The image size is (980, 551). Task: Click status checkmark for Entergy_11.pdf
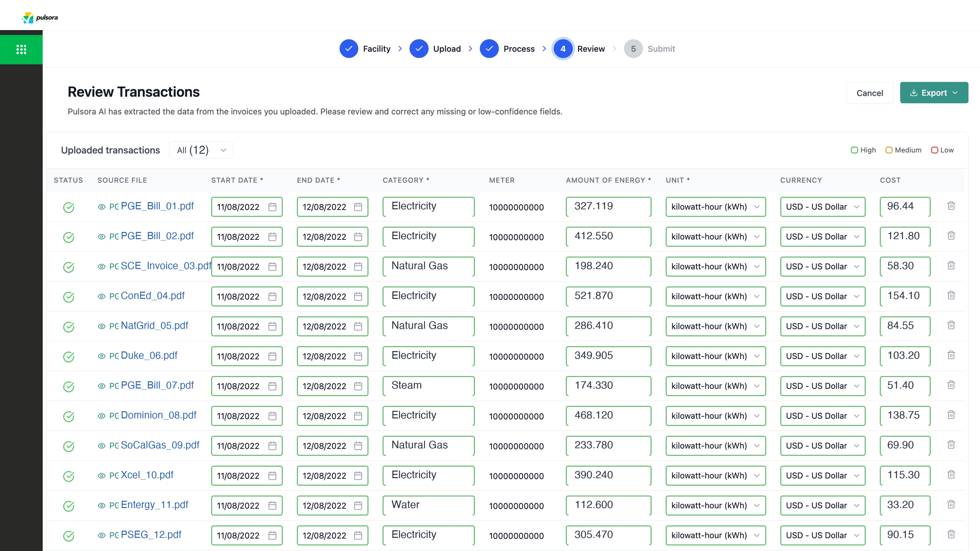pos(69,506)
